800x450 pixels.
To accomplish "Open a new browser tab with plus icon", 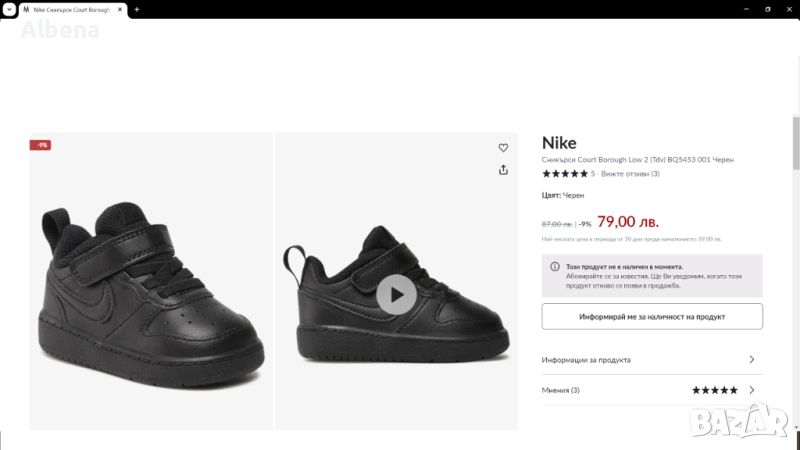I will click(137, 9).
